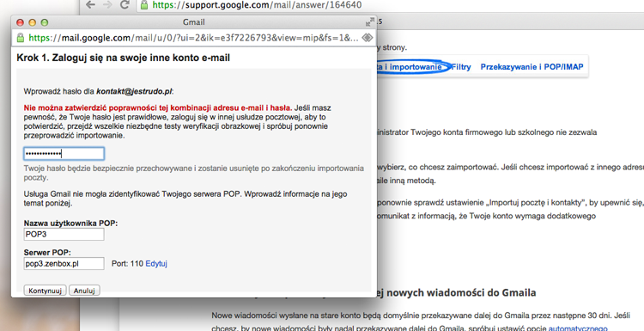Click the Edytuj port link
The image size is (644, 331).
pyautogui.click(x=156, y=264)
